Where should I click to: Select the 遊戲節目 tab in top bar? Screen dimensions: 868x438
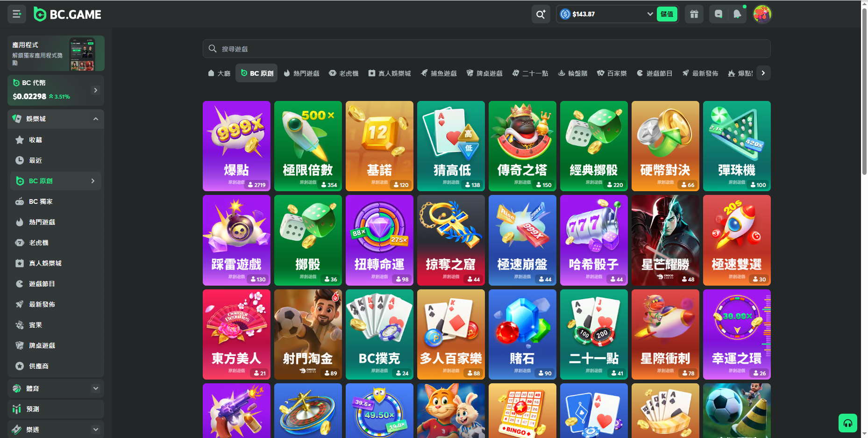coord(655,73)
